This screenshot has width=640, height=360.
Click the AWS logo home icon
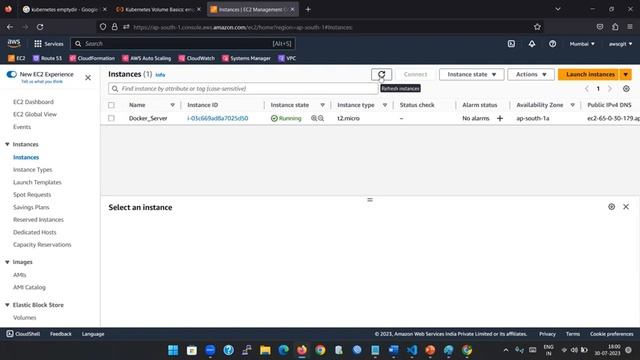(13, 43)
